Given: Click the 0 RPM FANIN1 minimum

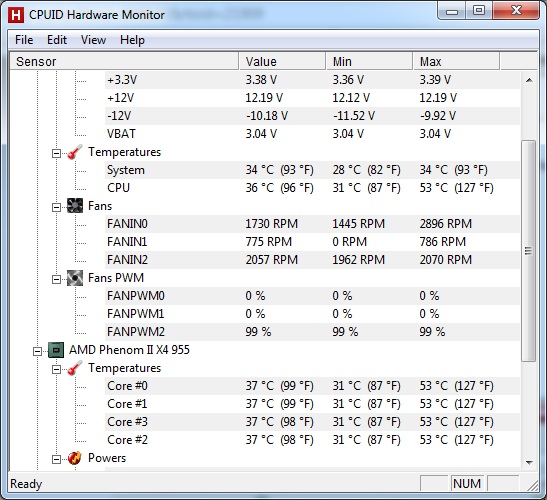Looking at the screenshot, I should [349, 242].
